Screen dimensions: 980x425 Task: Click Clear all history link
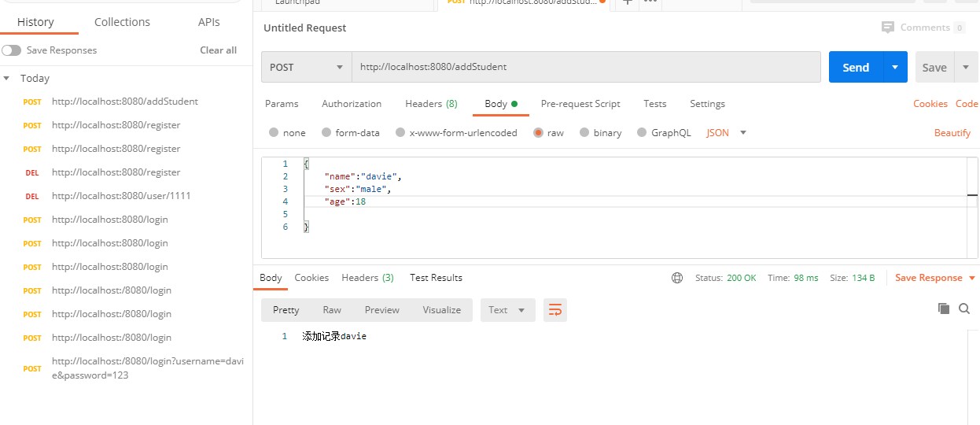click(x=218, y=50)
